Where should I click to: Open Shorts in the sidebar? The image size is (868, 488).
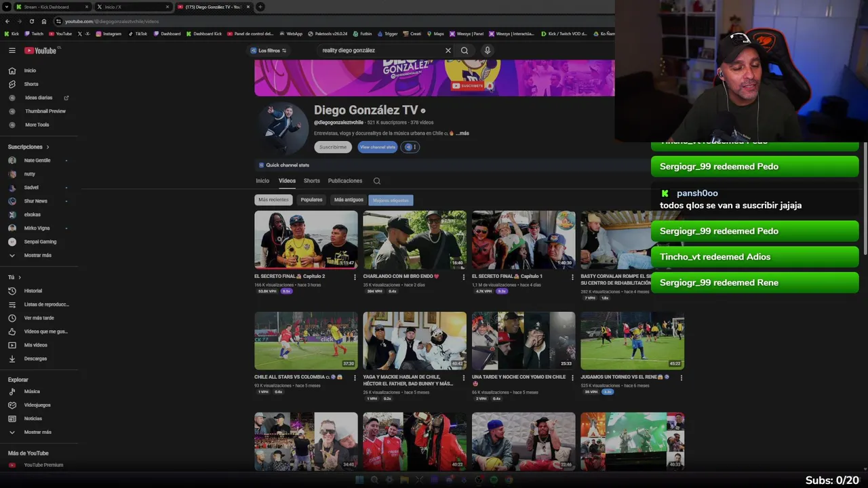coord(31,84)
